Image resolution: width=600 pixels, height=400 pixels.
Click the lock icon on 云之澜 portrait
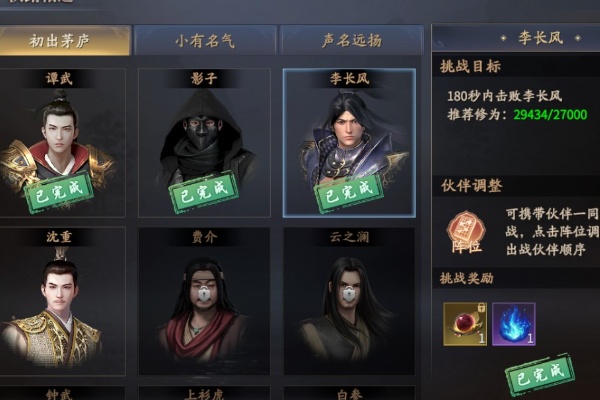tap(349, 294)
